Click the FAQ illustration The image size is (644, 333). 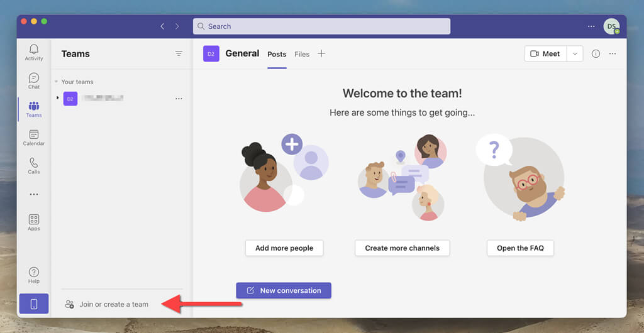coord(520,178)
